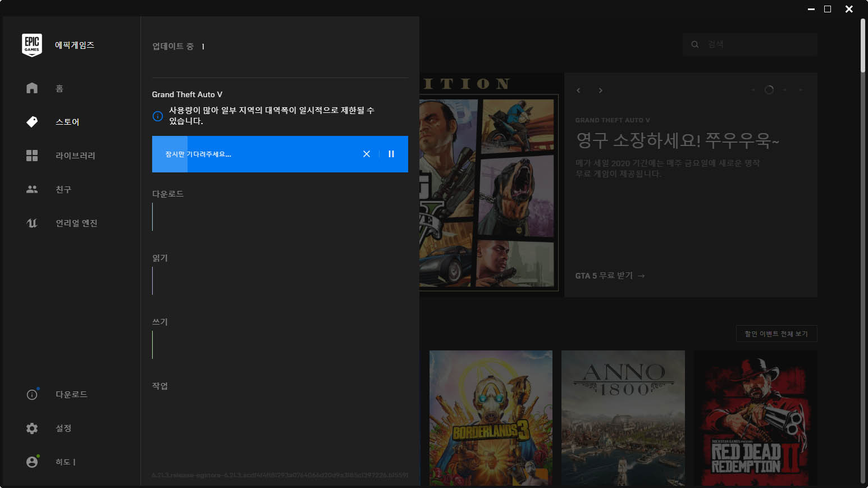Select the 설정 menu label
The width and height of the screenshot is (868, 488).
(63, 428)
